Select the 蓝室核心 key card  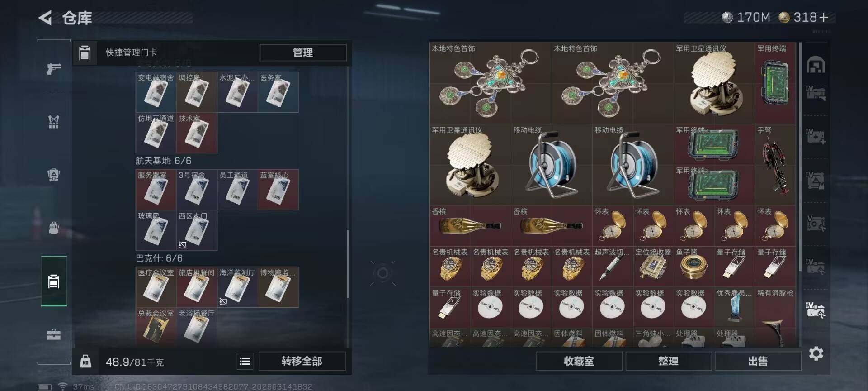coord(278,190)
